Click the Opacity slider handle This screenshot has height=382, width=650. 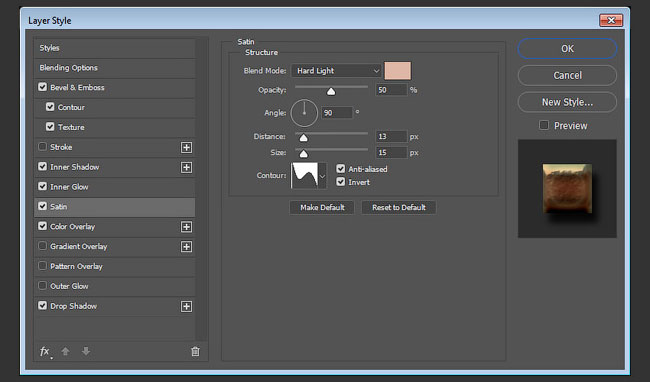click(x=331, y=92)
